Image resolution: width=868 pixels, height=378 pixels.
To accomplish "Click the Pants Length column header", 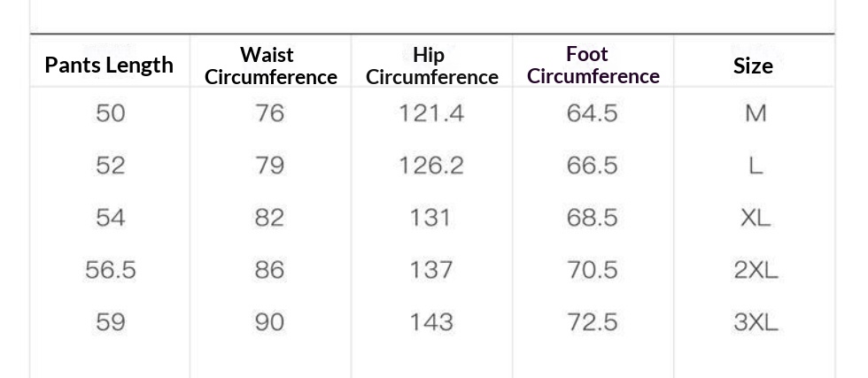I will pyautogui.click(x=109, y=66).
